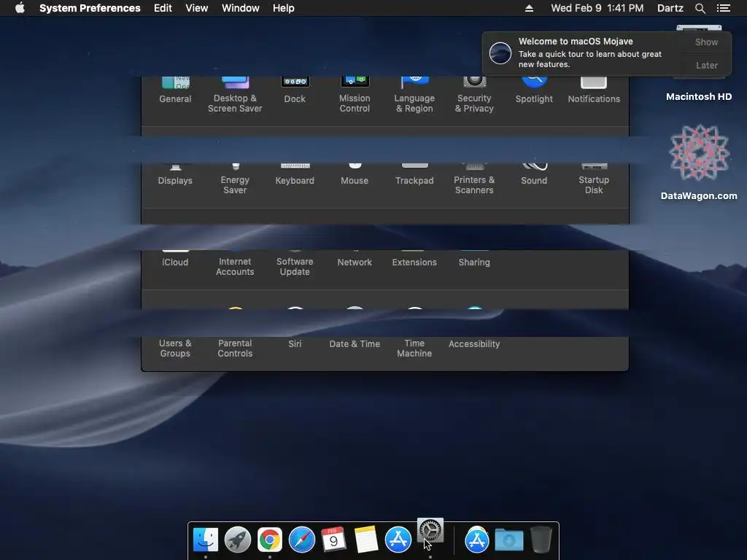This screenshot has height=560, width=747.
Task: Open the Edit menu
Action: 163,8
